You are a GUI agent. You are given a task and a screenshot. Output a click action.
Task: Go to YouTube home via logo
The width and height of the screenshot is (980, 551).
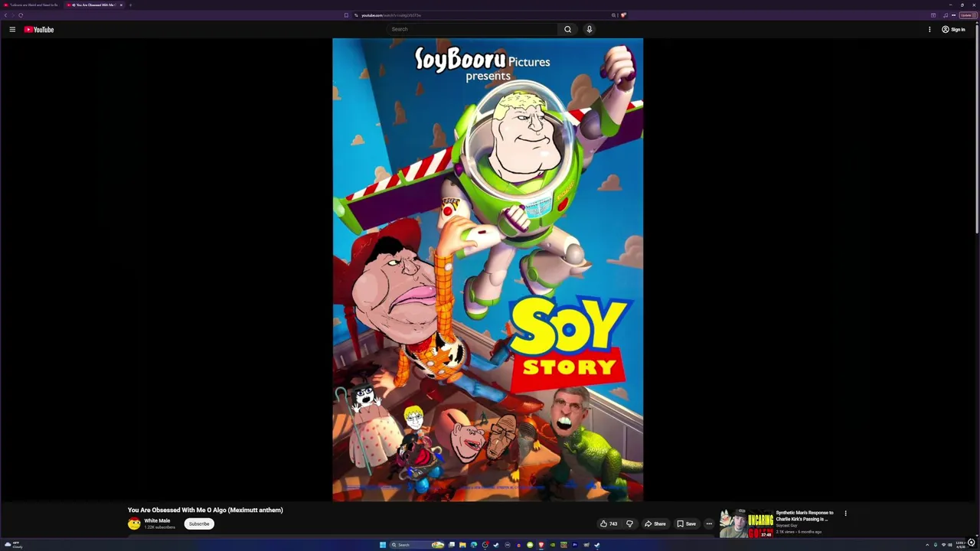coord(39,29)
